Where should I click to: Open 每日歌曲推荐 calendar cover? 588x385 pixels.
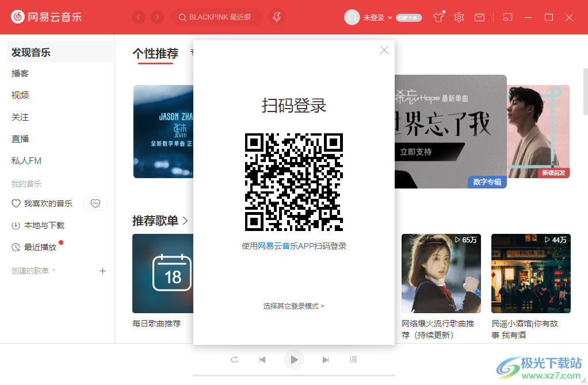pos(163,274)
